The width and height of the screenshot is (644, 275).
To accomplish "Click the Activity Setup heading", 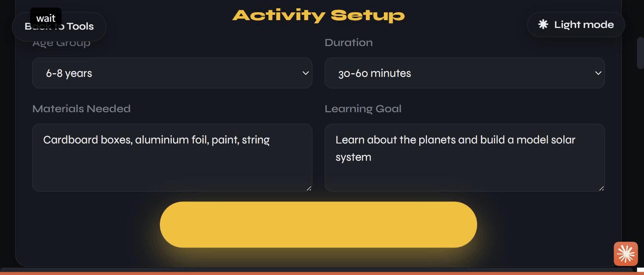I will [319, 15].
